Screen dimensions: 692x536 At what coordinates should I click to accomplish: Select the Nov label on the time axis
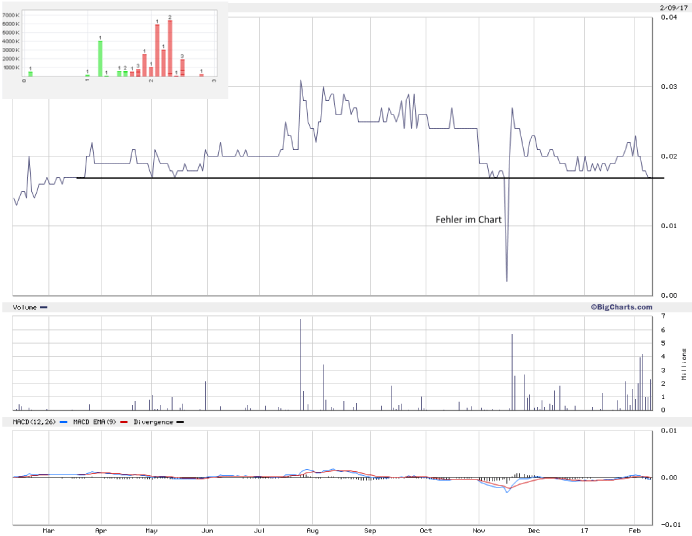click(x=479, y=529)
